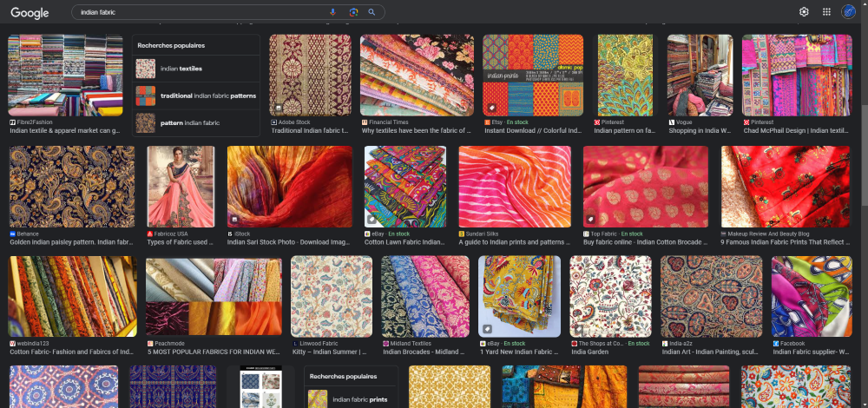Select 'traditional indian fabric patterns' suggestion

pyautogui.click(x=196, y=95)
